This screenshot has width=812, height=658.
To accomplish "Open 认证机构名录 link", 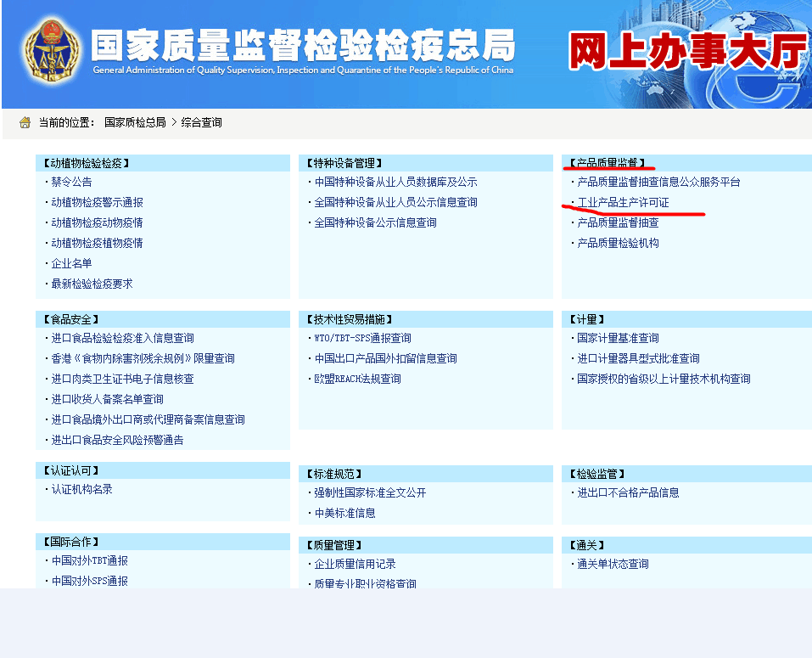I will point(81,489).
